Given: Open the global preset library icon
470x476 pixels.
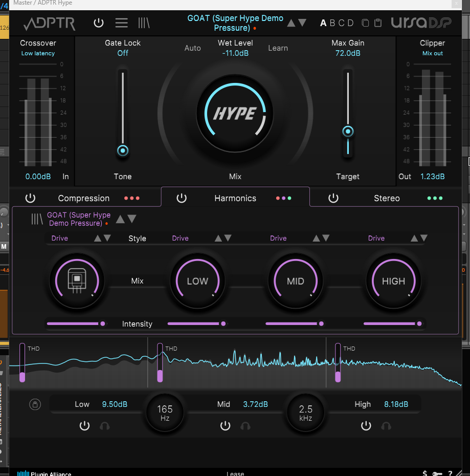Looking at the screenshot, I should coord(144,23).
